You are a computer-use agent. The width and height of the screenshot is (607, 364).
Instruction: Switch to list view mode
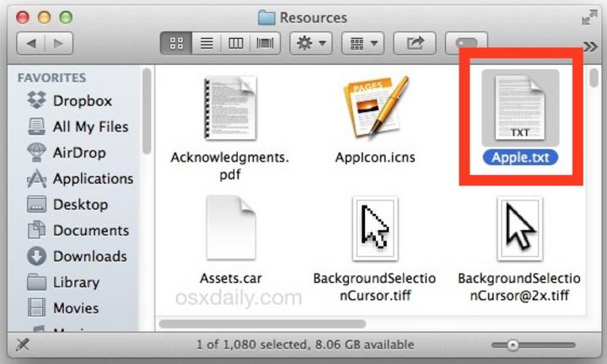[205, 42]
